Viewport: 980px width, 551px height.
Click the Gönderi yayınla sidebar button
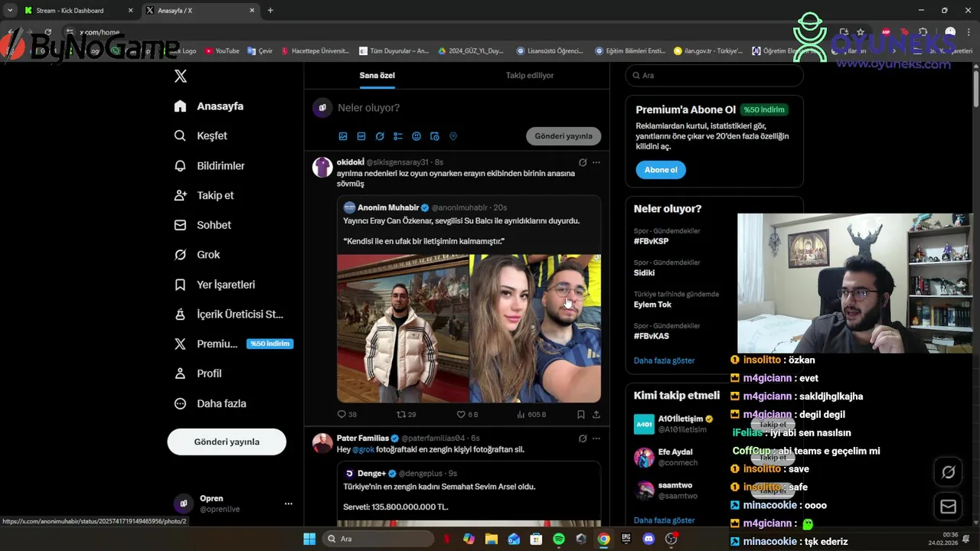[x=227, y=442]
